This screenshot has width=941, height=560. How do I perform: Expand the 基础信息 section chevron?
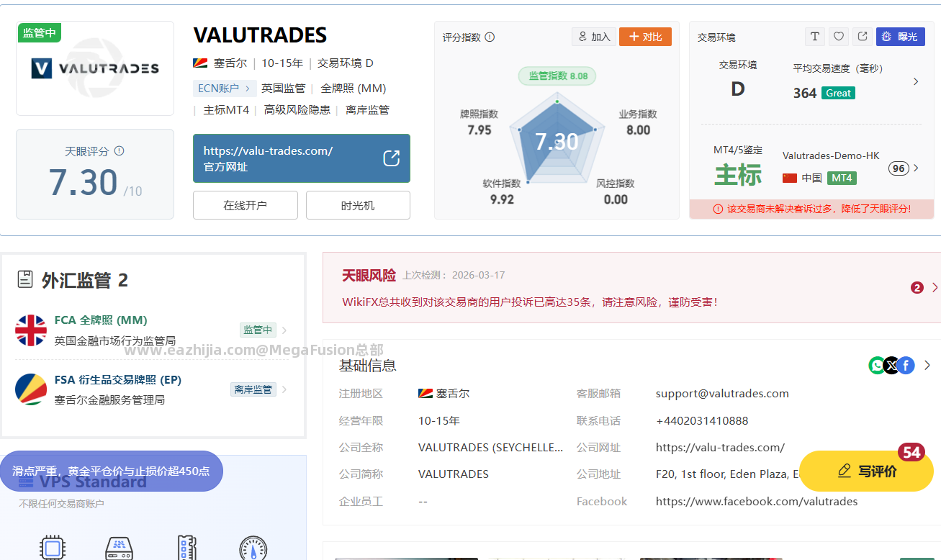pyautogui.click(x=927, y=366)
